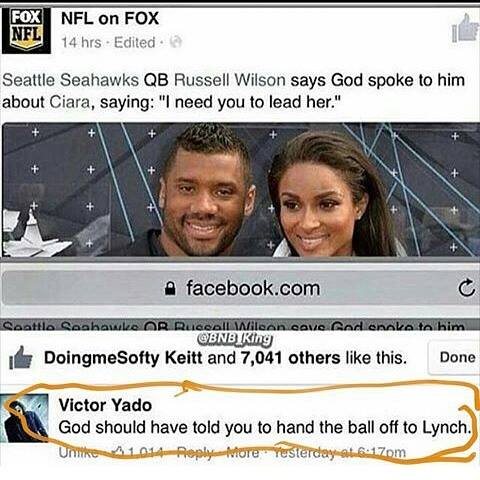Open the NFL on FOX page name

(x=110, y=18)
